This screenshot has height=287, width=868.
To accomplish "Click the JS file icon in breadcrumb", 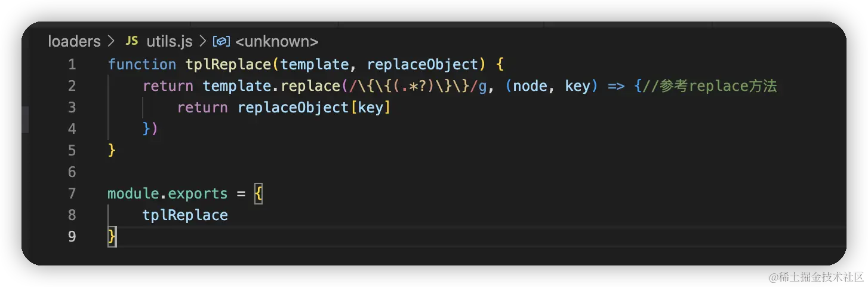I will pos(131,41).
